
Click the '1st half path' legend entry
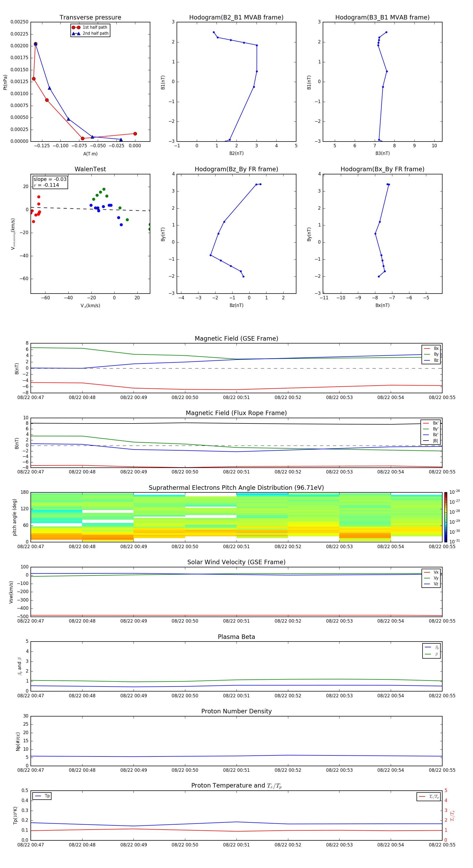pos(90,27)
